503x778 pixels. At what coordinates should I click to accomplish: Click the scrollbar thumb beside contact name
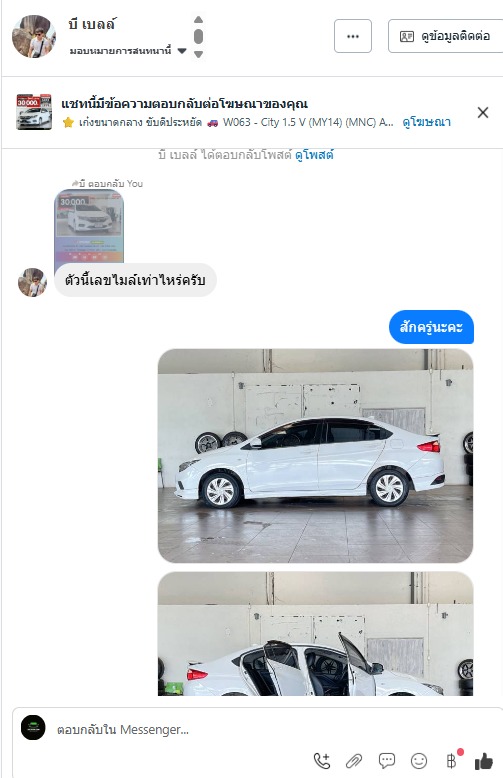click(198, 36)
